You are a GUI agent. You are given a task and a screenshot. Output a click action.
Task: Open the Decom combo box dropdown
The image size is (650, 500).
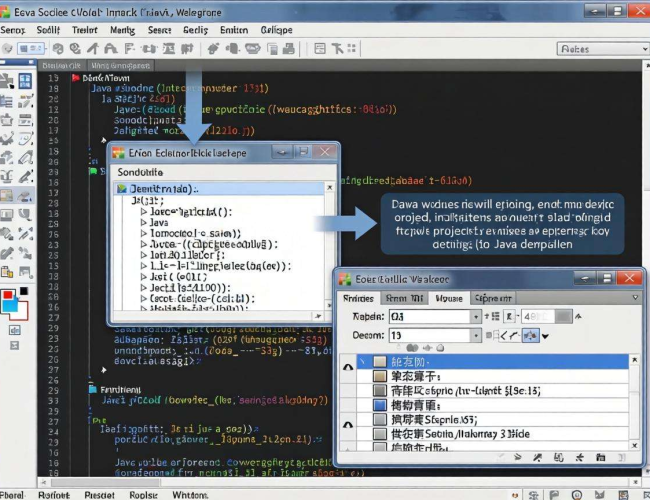coord(475,336)
